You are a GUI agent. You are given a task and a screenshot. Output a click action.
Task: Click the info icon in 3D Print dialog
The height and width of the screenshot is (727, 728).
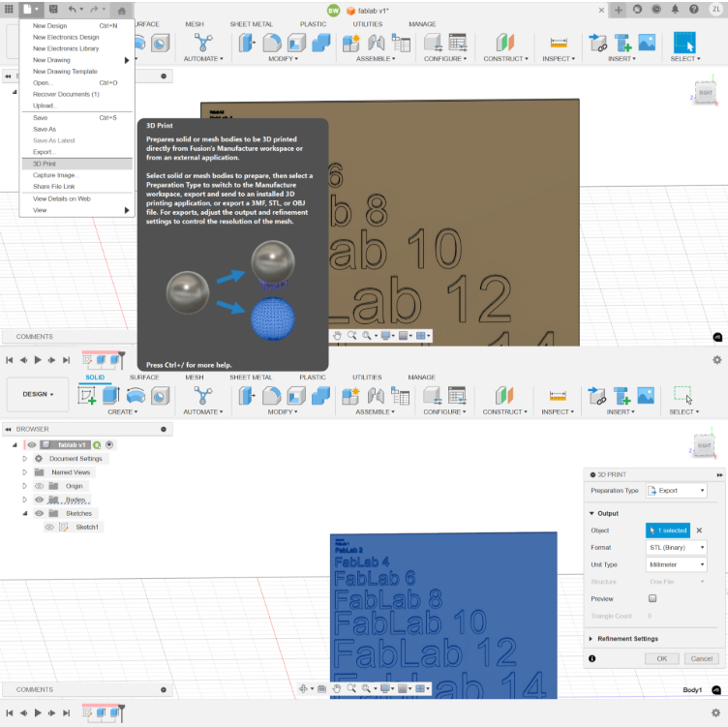click(591, 658)
